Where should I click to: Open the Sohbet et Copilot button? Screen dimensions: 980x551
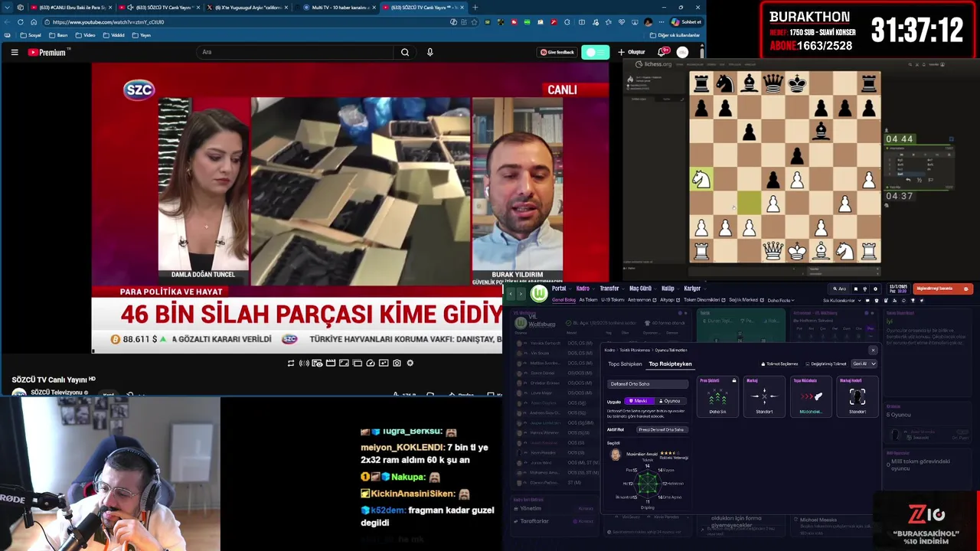(687, 22)
